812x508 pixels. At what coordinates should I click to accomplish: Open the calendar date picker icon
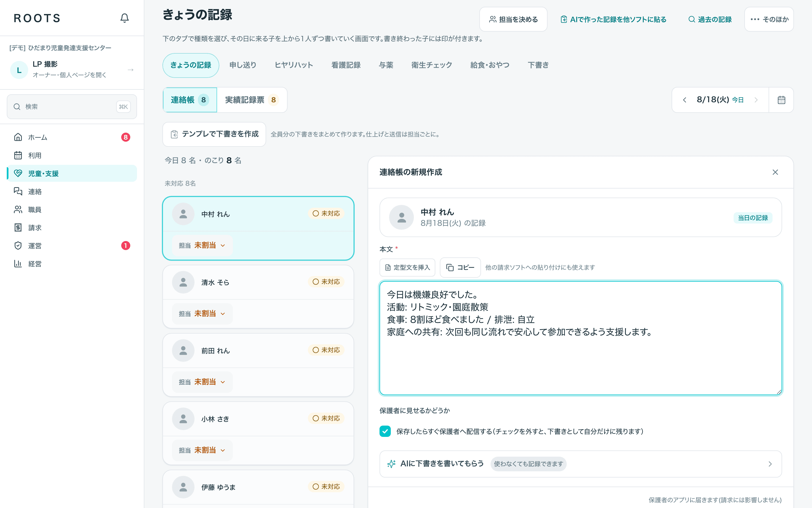[781, 100]
